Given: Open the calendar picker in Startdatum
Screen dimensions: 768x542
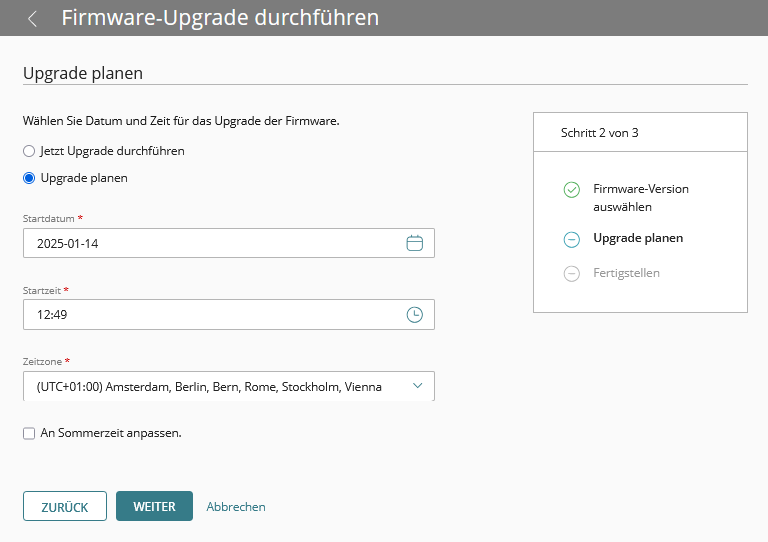Looking at the screenshot, I should (x=415, y=243).
